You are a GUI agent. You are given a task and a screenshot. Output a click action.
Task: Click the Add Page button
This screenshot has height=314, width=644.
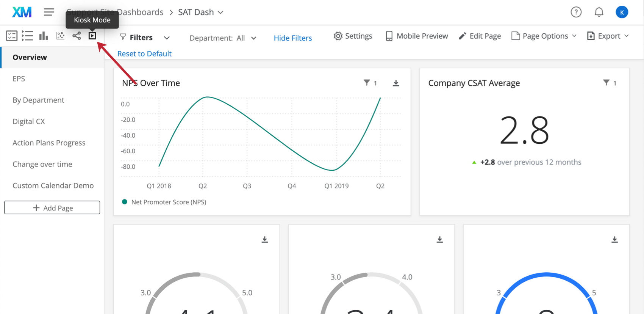pos(52,208)
